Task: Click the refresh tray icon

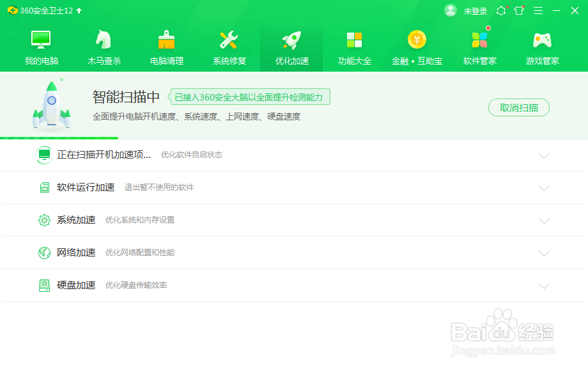Action: click(x=500, y=10)
